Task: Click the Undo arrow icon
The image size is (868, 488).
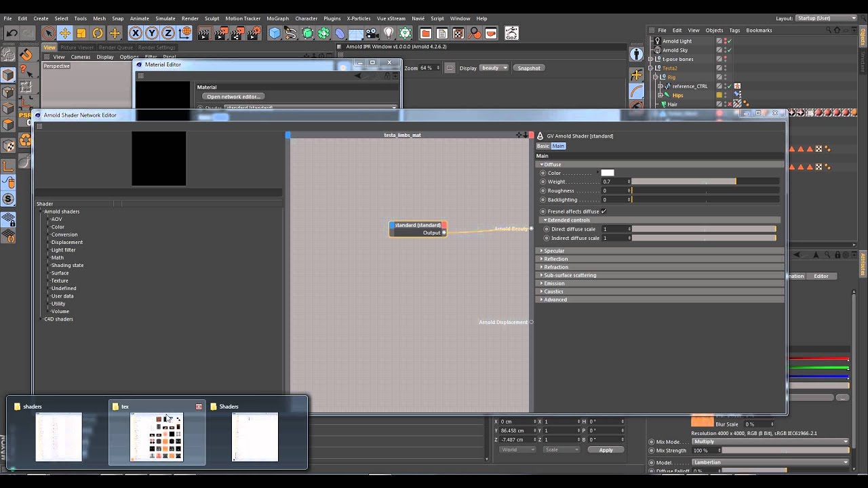Action: coord(12,33)
